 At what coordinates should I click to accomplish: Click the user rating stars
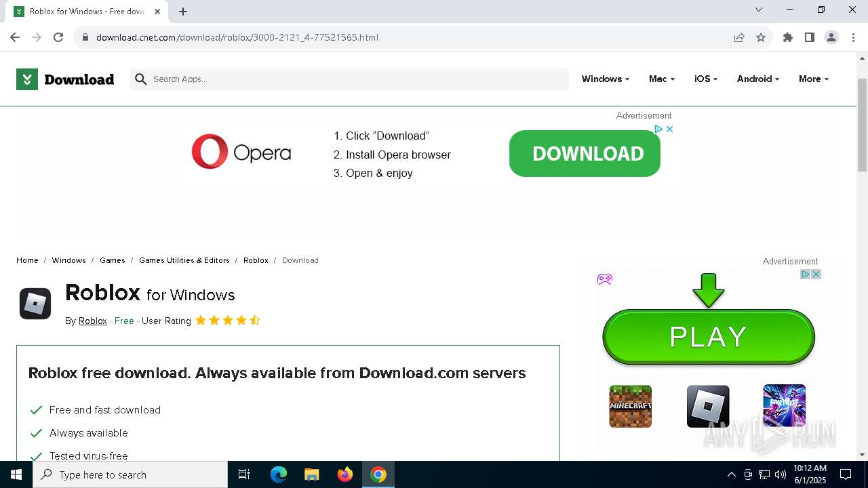tap(228, 321)
